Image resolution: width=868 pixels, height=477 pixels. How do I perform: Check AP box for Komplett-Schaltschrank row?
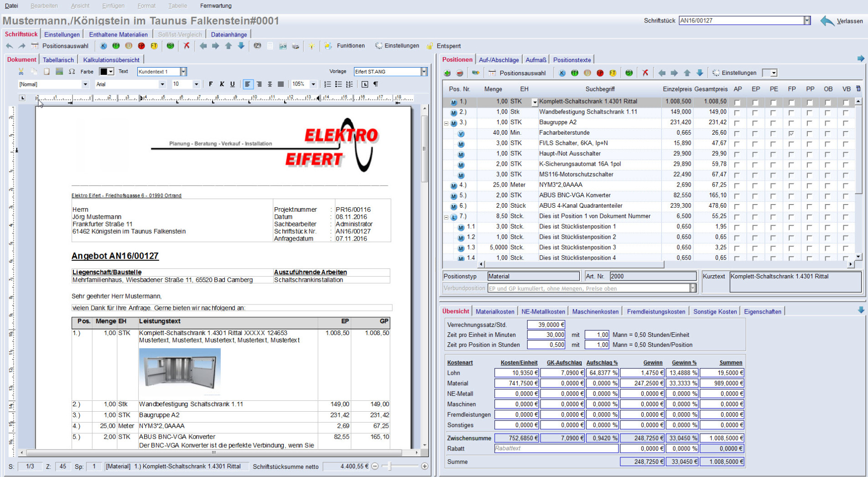pyautogui.click(x=737, y=102)
